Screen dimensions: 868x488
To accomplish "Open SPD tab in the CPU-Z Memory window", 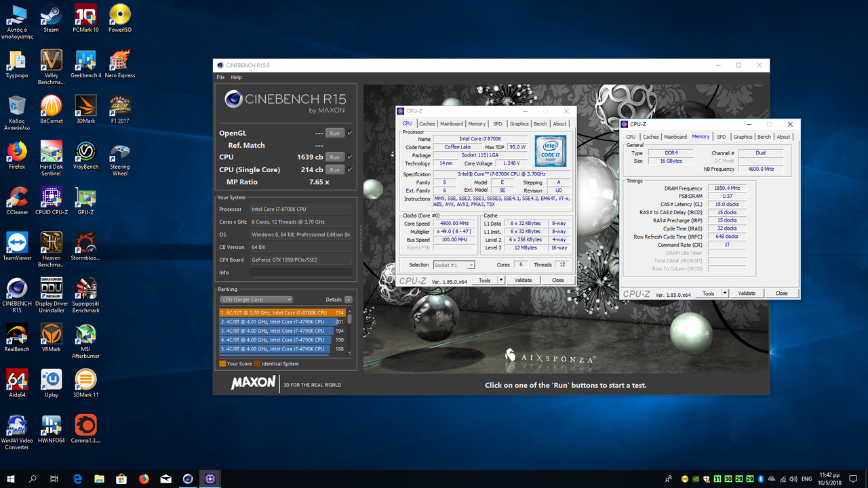I will point(722,137).
